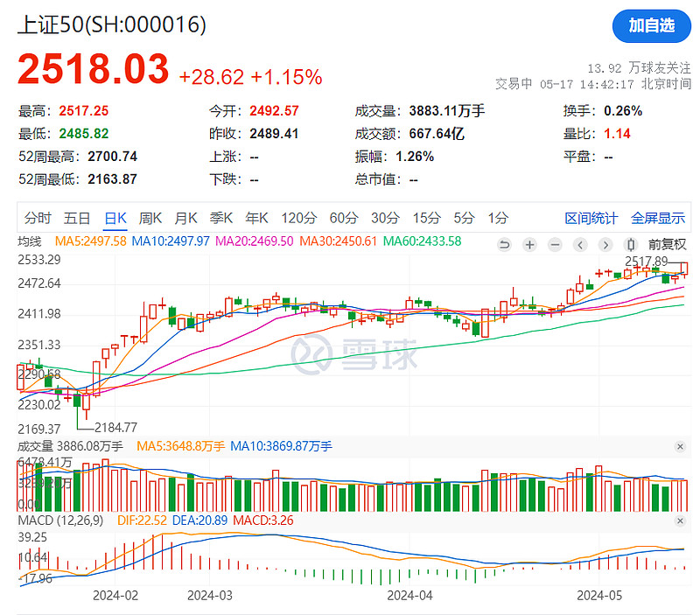Click the 换手 value 0.26%
This screenshot has width=700, height=615.
click(x=623, y=111)
